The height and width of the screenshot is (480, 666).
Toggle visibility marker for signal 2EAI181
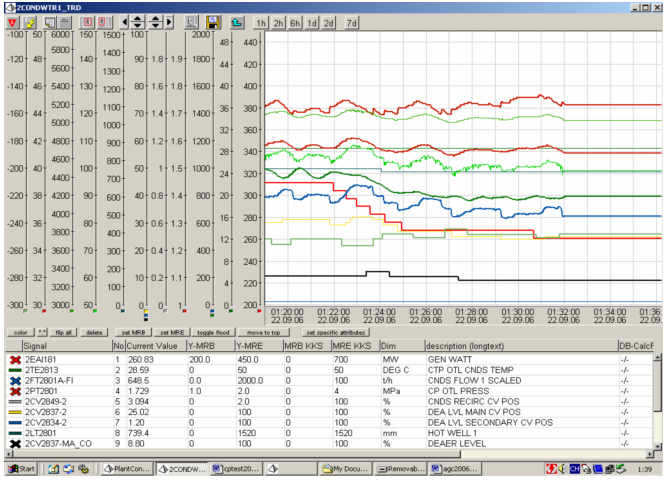click(14, 358)
